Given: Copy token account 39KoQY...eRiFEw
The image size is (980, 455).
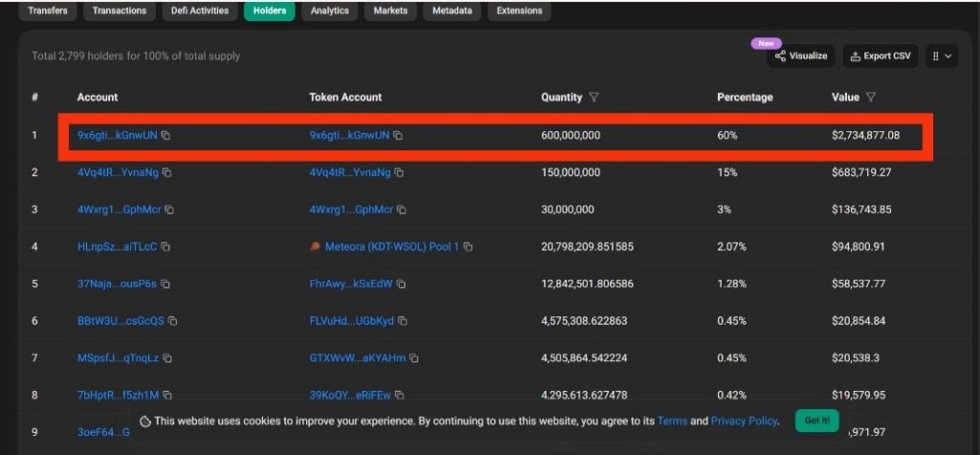Looking at the screenshot, I should [x=399, y=395].
